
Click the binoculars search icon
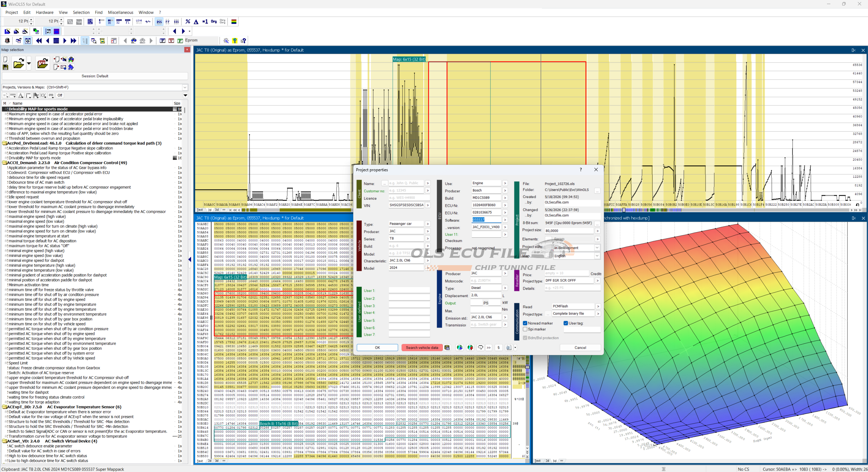coord(134,41)
